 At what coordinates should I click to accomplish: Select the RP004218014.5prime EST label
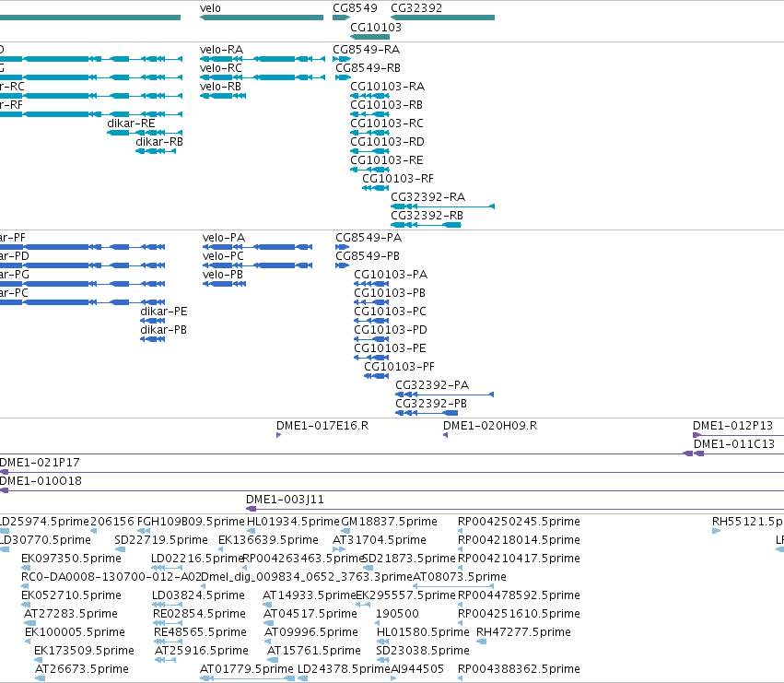(x=519, y=540)
